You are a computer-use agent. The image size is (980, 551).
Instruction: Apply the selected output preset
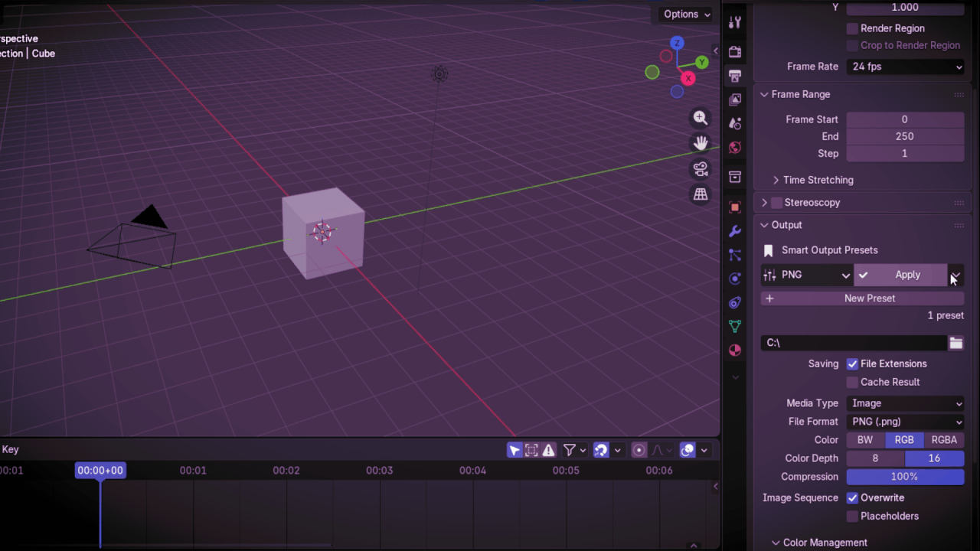click(x=900, y=275)
